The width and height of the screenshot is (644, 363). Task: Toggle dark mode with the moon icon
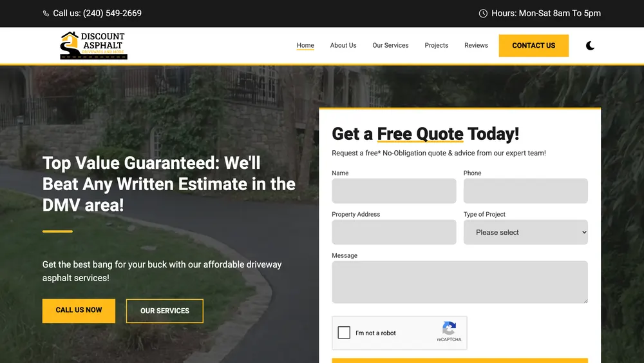pos(590,46)
